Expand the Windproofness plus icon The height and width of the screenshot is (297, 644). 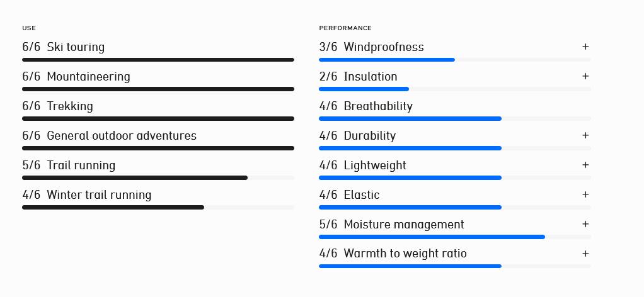click(x=585, y=47)
